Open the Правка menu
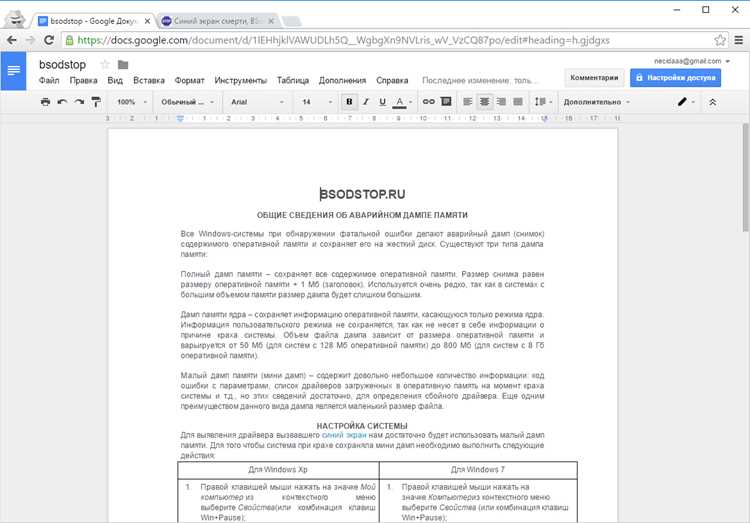 [x=83, y=80]
